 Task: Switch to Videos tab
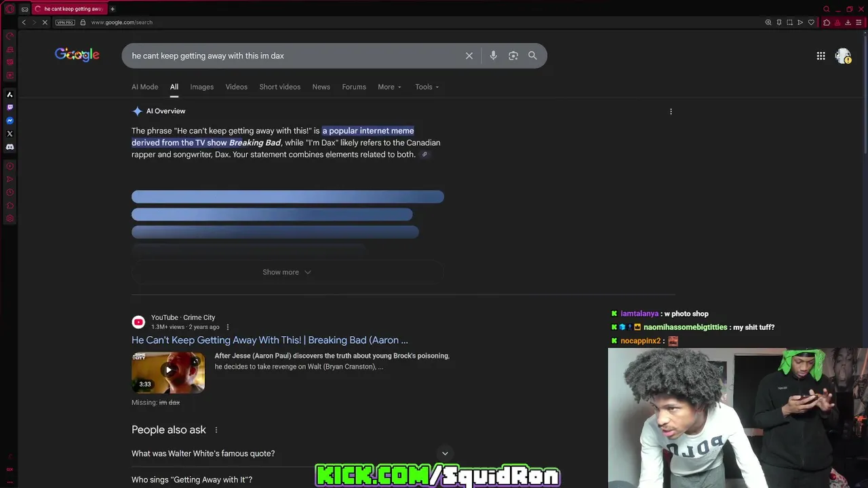coord(237,87)
